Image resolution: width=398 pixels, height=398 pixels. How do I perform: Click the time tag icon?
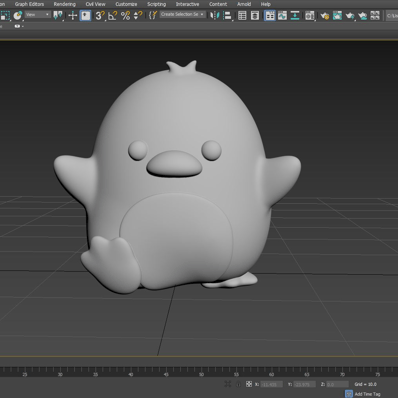pyautogui.click(x=349, y=394)
